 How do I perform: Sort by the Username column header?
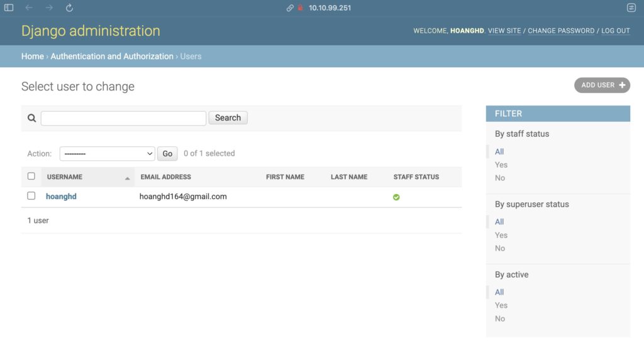pos(65,177)
